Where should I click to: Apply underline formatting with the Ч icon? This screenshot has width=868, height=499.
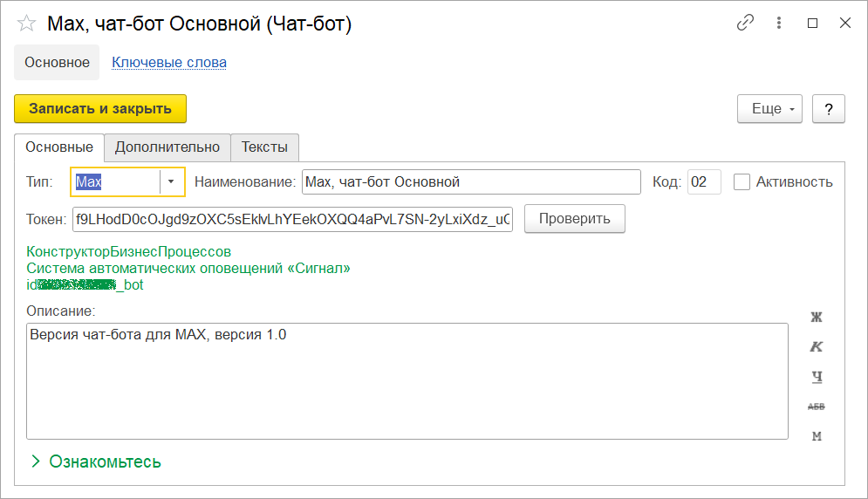pyautogui.click(x=817, y=377)
